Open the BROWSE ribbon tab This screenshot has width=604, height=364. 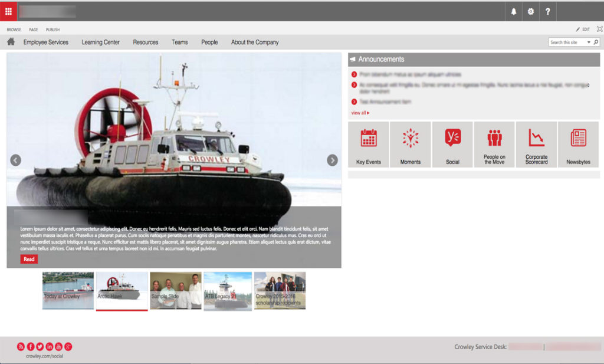point(14,29)
